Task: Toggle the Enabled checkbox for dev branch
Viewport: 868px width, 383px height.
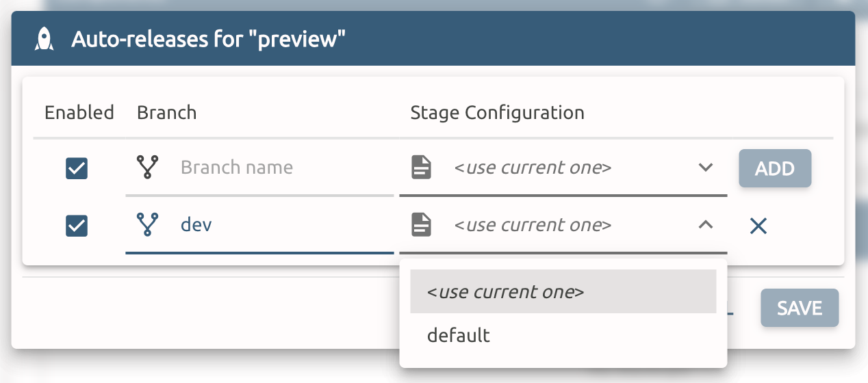Action: (x=77, y=226)
